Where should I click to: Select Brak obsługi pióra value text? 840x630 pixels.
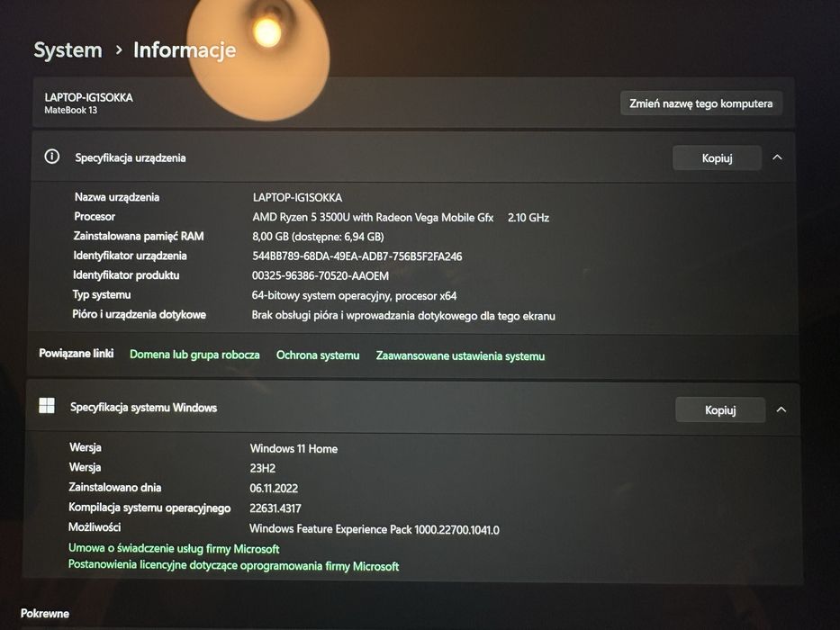403,316
